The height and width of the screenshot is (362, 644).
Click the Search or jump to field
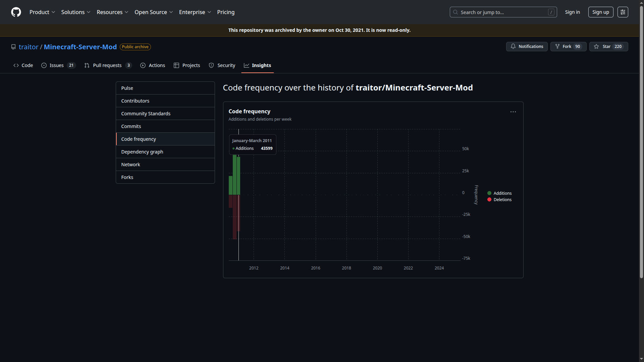pos(503,12)
